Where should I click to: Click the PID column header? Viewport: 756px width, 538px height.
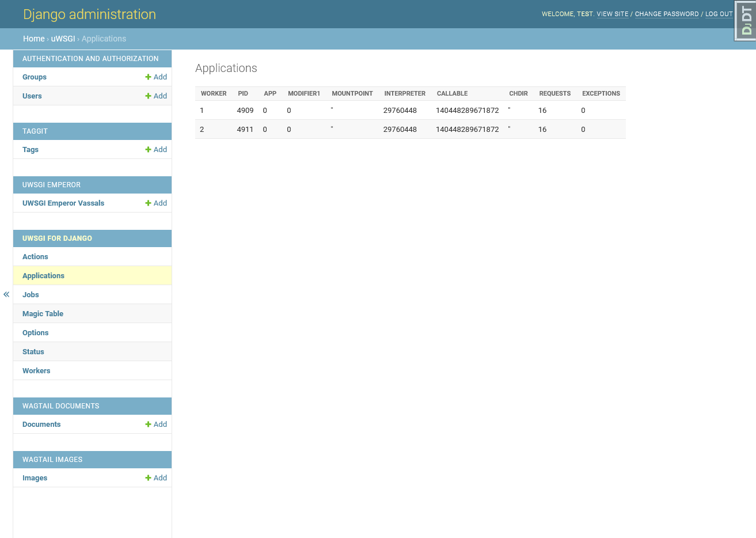tap(243, 93)
